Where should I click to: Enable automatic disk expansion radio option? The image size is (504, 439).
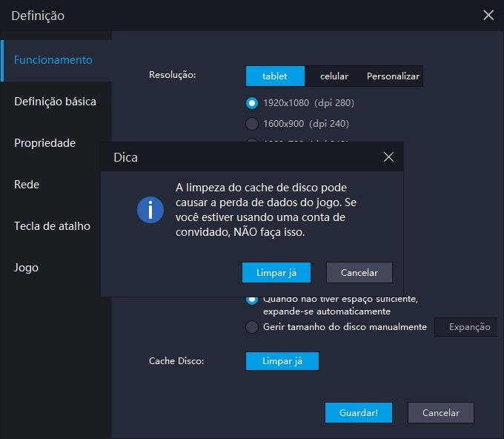pyautogui.click(x=252, y=299)
